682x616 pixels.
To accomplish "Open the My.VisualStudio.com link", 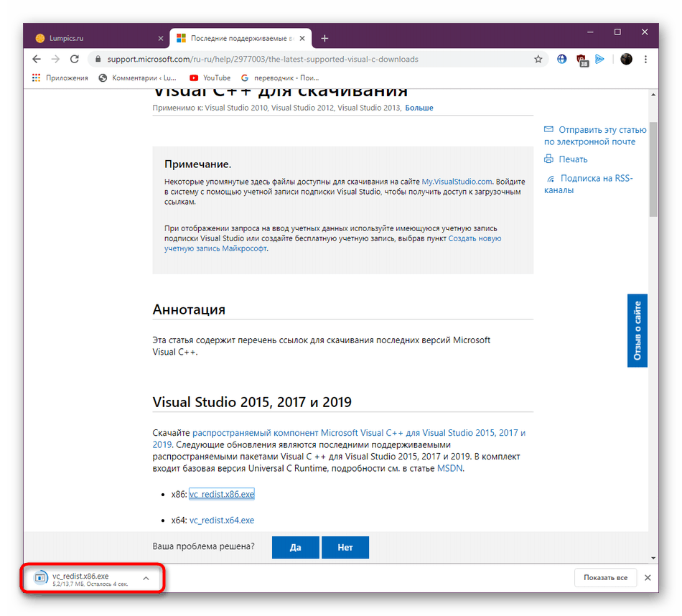I will pos(457,182).
